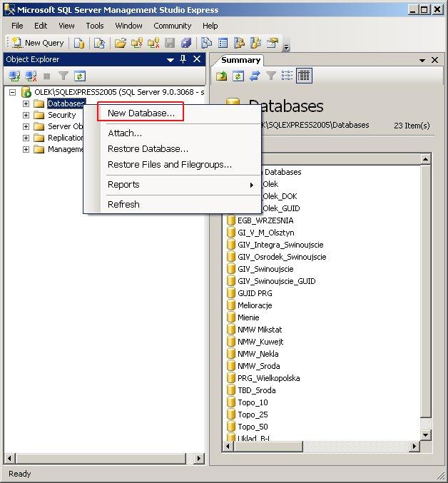Screen dimensions: 448x483
Task: Select EGB_WRZESNIA database in Summary list
Action: click(265, 220)
